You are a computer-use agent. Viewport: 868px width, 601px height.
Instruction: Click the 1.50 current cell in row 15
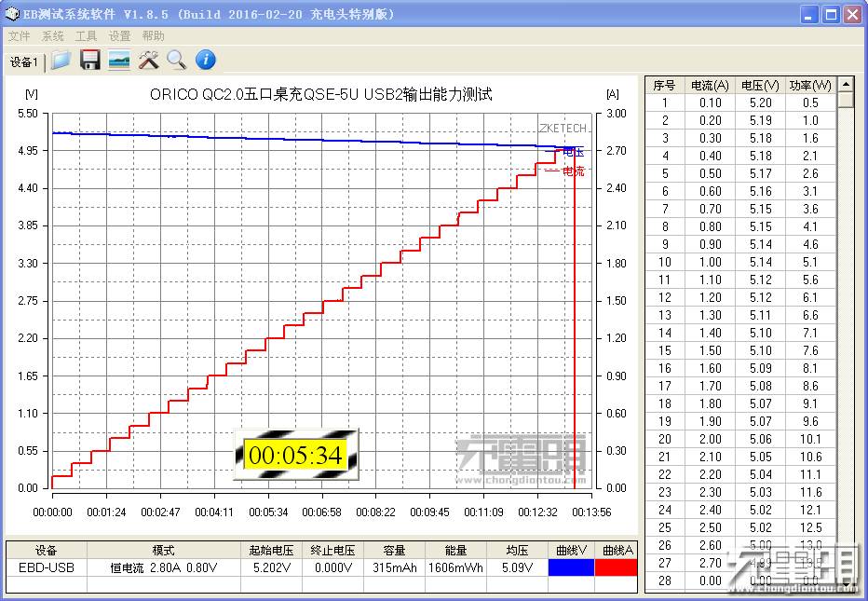pos(710,350)
